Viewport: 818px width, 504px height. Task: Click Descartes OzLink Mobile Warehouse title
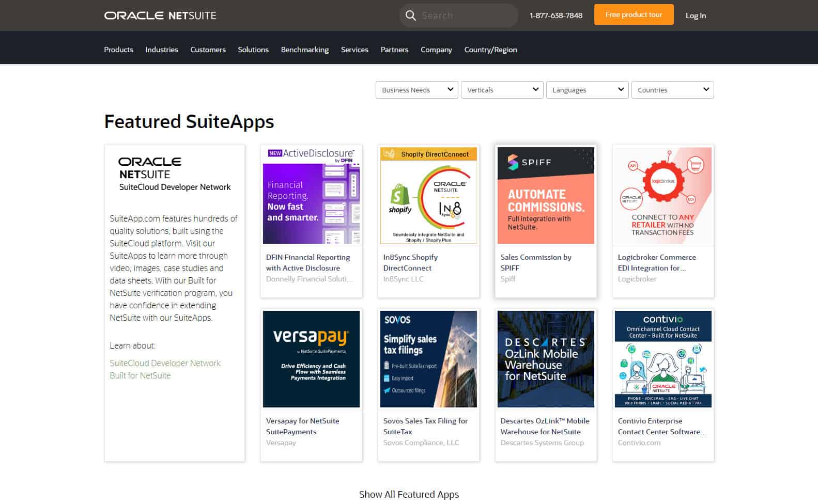[545, 426]
